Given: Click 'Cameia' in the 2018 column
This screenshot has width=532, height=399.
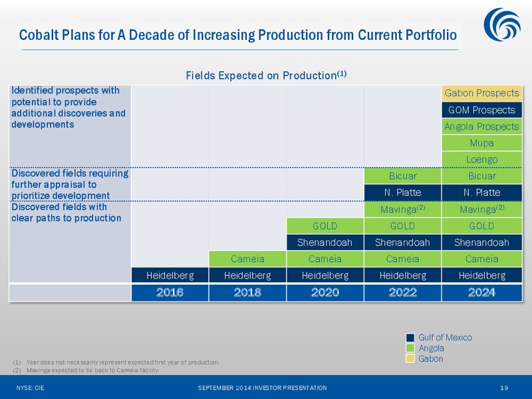Looking at the screenshot, I should pos(247,259).
